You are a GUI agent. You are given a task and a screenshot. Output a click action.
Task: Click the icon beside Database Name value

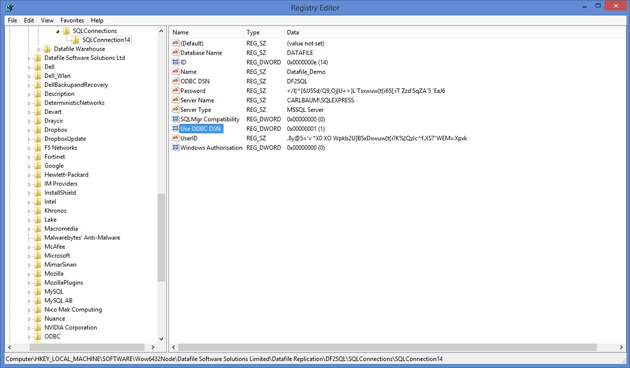pyautogui.click(x=176, y=53)
